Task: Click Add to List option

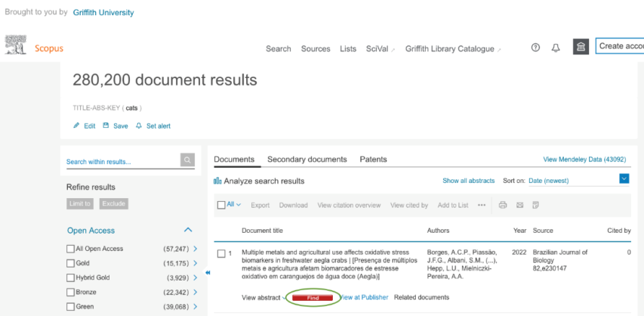Action: [453, 205]
